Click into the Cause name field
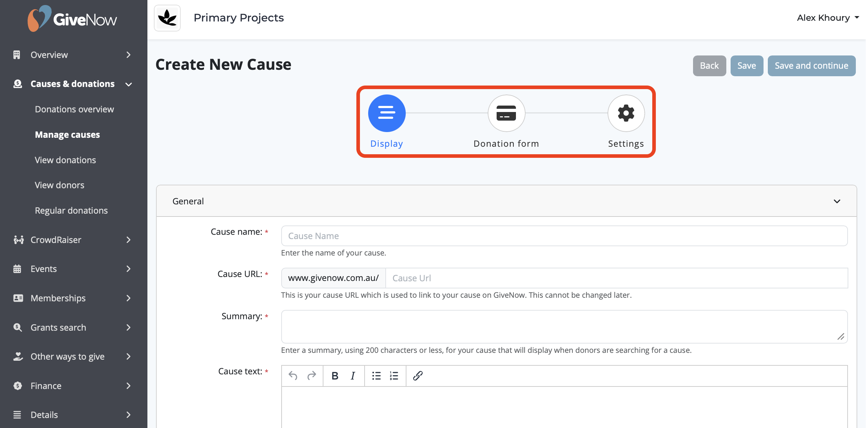Screen dimensions: 868x428 point(564,236)
